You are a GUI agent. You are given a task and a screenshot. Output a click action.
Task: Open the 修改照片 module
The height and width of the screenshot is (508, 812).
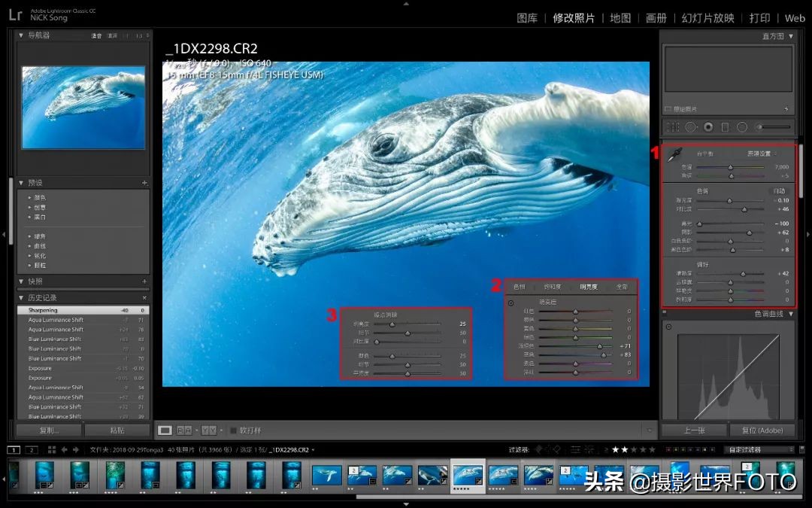tap(573, 18)
